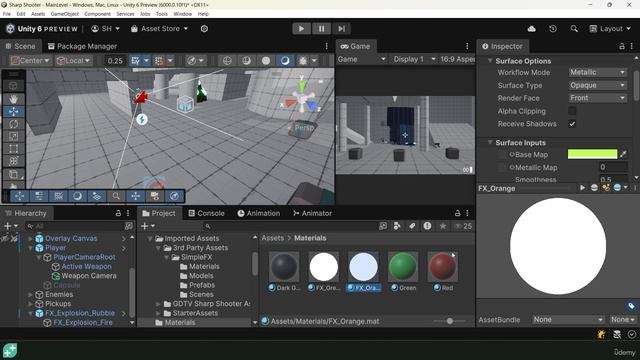Start Play mode with the Play button
640x360 pixels.
tap(301, 29)
